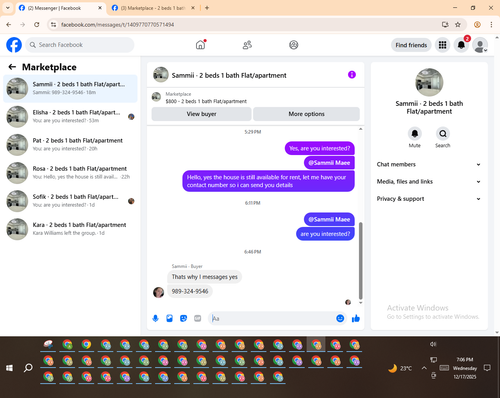
Task: Choose a sticker icon in composer
Action: tap(183, 319)
